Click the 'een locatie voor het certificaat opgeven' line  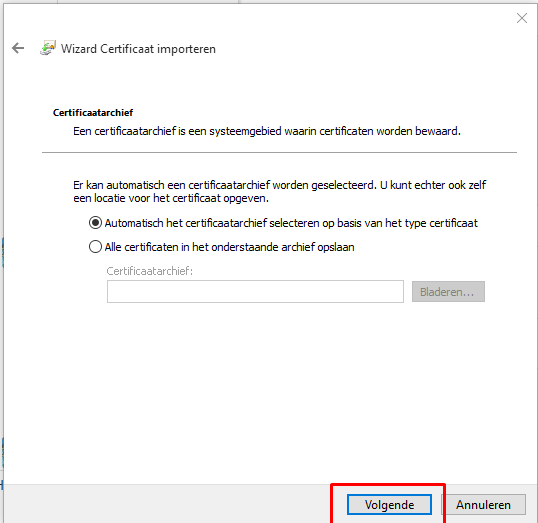[x=171, y=198]
